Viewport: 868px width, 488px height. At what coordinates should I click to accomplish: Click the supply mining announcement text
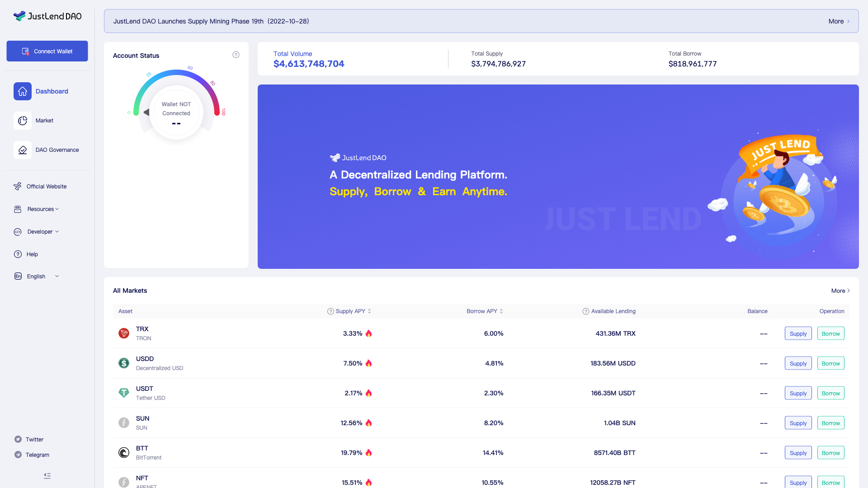211,21
